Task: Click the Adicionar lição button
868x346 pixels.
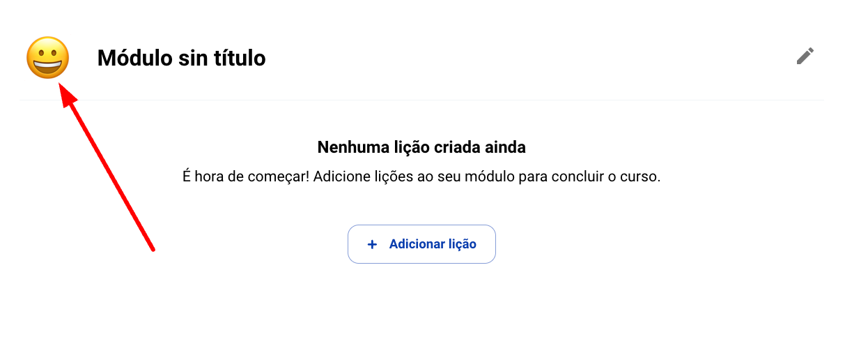Action: pos(421,244)
